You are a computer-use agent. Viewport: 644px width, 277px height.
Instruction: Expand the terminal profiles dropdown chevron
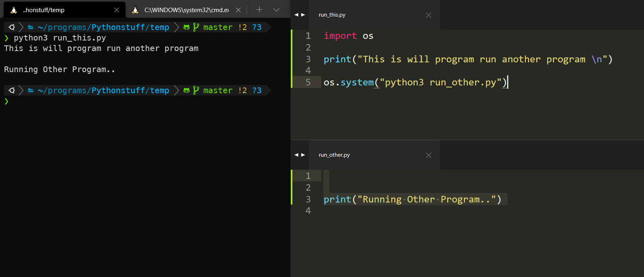pos(276,10)
